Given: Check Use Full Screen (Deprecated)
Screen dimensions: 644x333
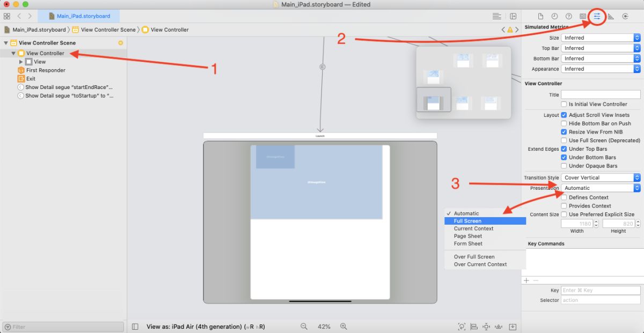Looking at the screenshot, I should (564, 140).
